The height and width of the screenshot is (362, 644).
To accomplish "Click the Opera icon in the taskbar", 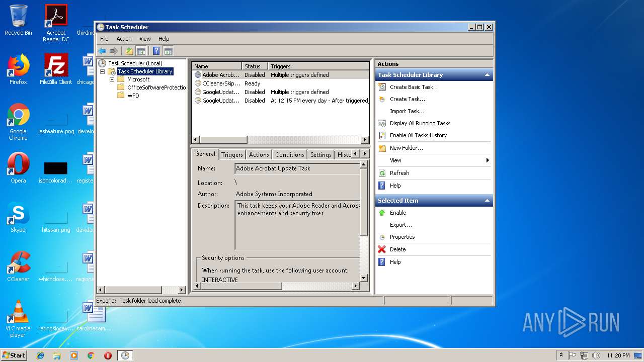I will tap(108, 355).
